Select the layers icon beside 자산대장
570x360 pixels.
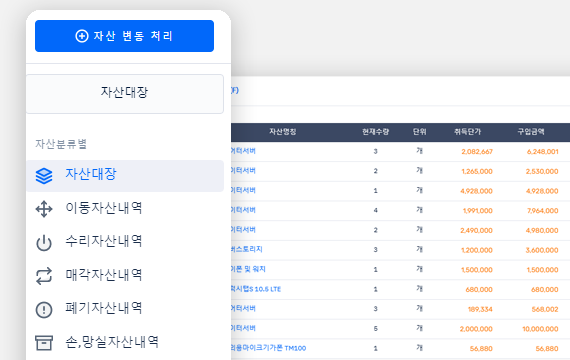pyautogui.click(x=44, y=176)
